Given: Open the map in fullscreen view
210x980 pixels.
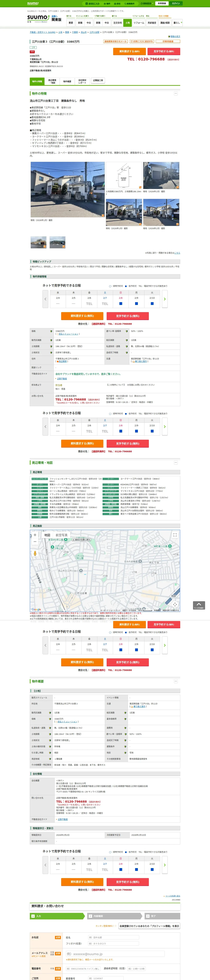Looking at the screenshot, I should tap(175, 535).
